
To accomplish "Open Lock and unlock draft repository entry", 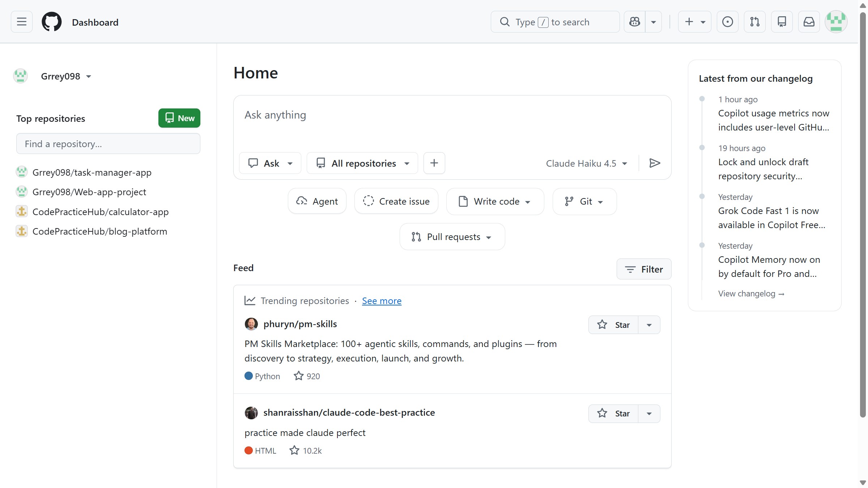I will (x=763, y=169).
